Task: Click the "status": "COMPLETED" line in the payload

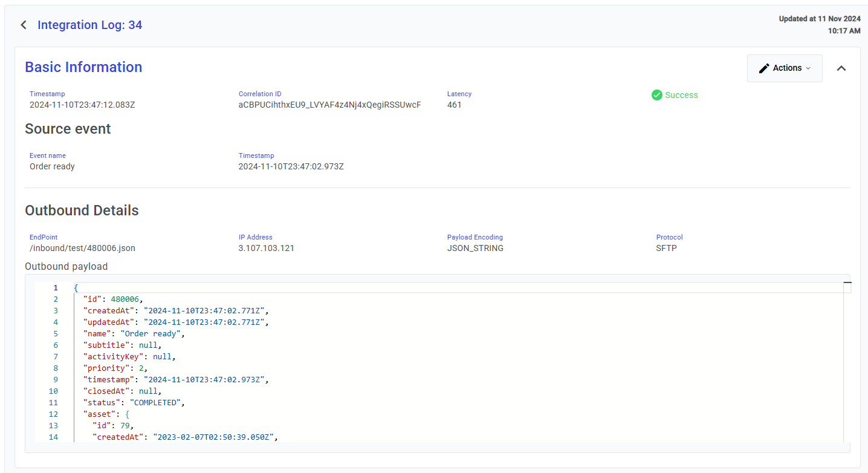Action: tap(134, 402)
